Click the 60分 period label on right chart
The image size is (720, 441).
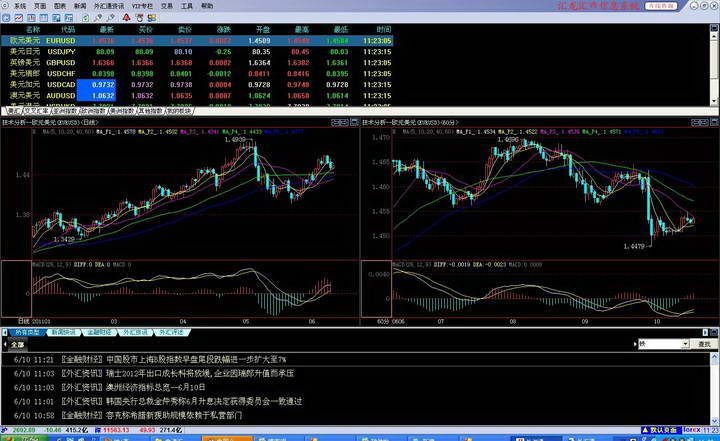tap(383, 321)
